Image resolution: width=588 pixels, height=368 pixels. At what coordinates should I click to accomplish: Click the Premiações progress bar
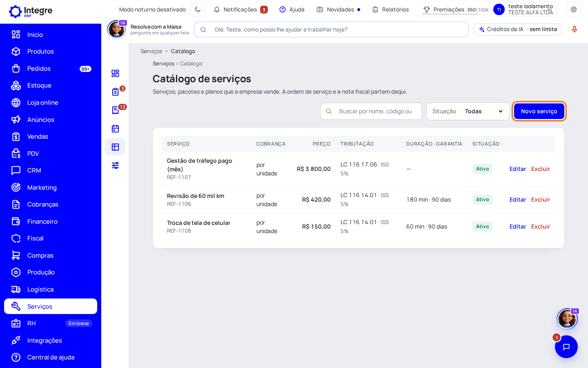coord(451,14)
